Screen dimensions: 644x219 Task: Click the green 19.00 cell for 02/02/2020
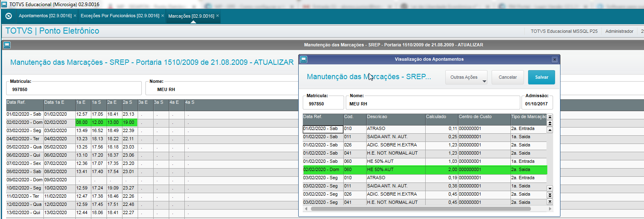(x=129, y=123)
